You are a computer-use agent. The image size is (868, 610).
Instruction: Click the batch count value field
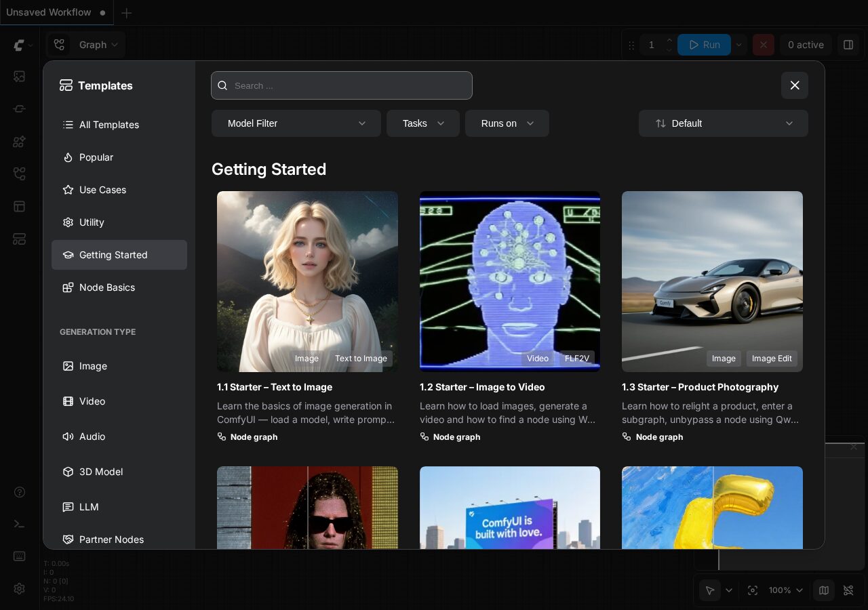pos(652,45)
